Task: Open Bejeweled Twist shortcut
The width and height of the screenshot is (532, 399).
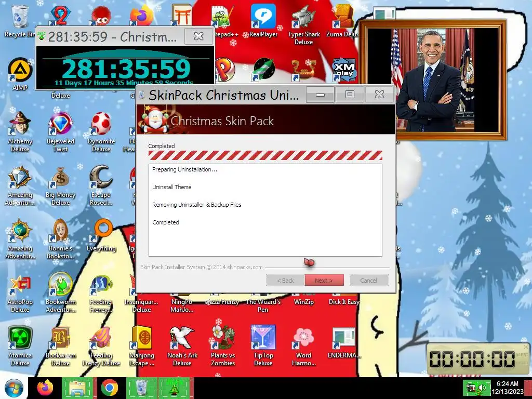Action: (x=60, y=131)
